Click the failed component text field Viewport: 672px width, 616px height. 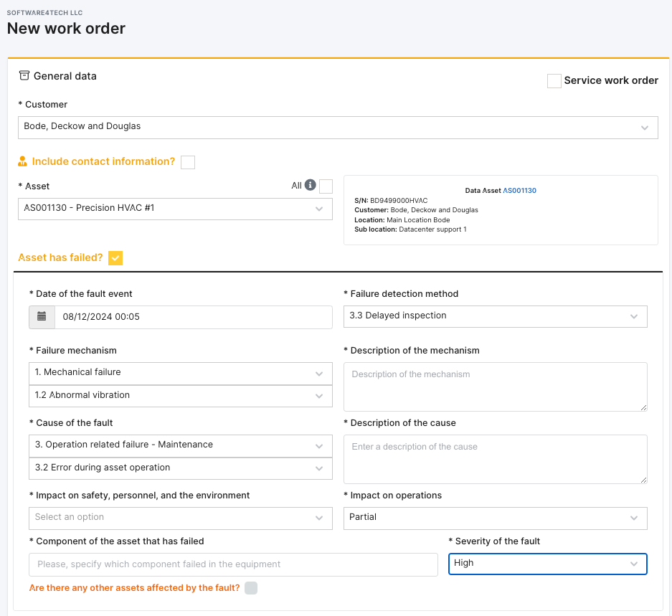233,564
